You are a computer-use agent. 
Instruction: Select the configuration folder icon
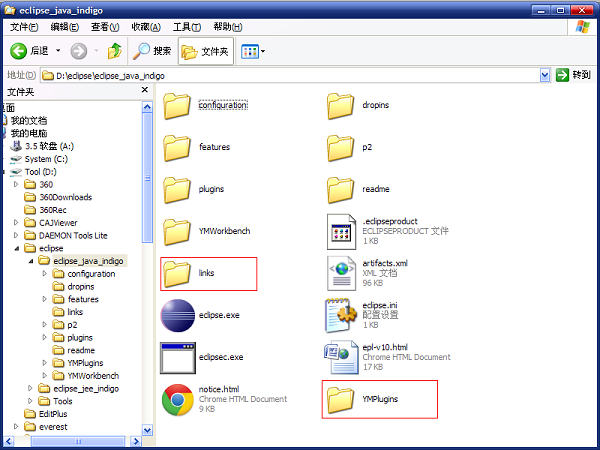point(177,106)
